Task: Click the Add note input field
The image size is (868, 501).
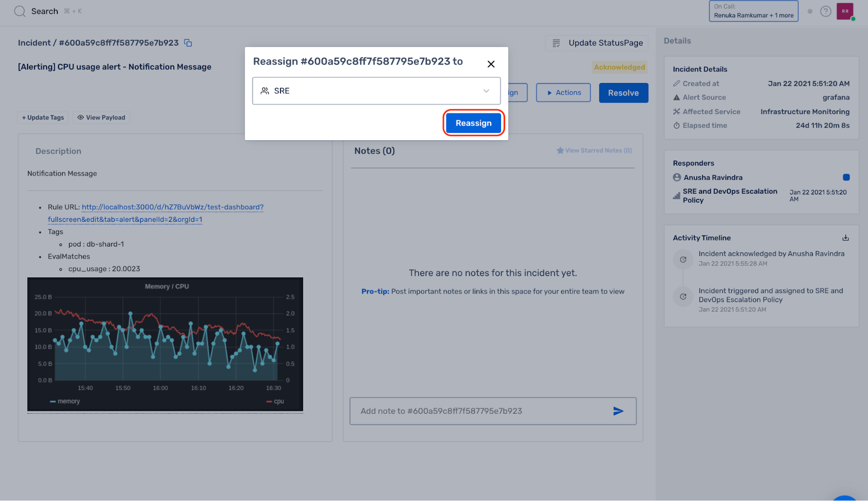Action: click(478, 411)
